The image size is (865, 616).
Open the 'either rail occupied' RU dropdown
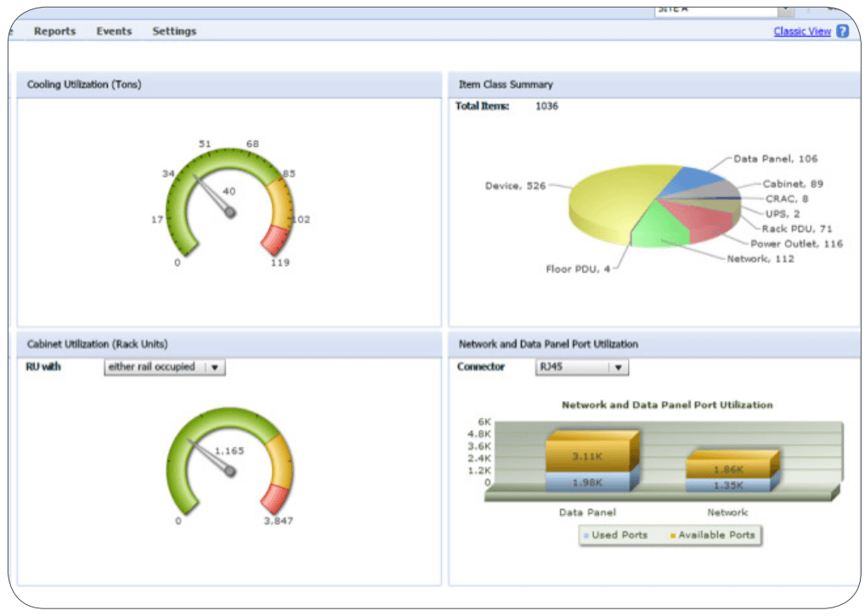point(164,367)
